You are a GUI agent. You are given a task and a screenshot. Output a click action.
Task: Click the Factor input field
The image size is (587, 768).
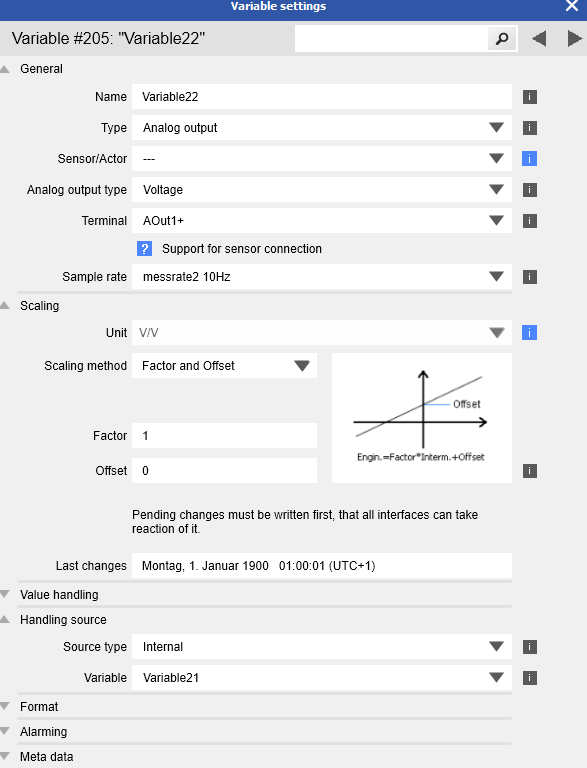pyautogui.click(x=224, y=436)
